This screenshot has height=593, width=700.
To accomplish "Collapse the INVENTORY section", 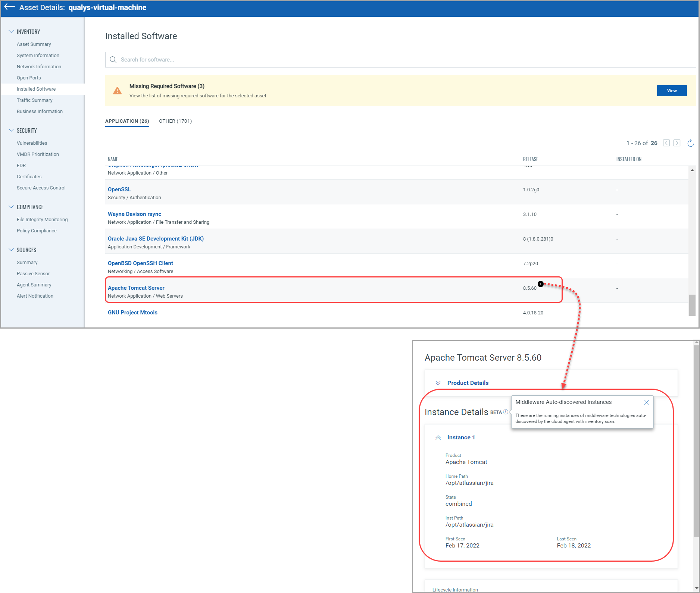I will click(x=11, y=32).
